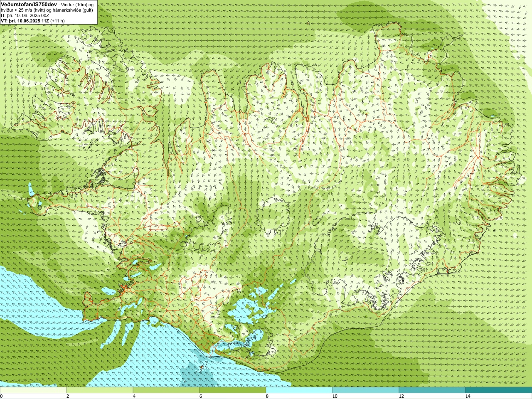This screenshot has width=532, height=399.
Task: Click the legend scale label '10'
Action: (335, 396)
